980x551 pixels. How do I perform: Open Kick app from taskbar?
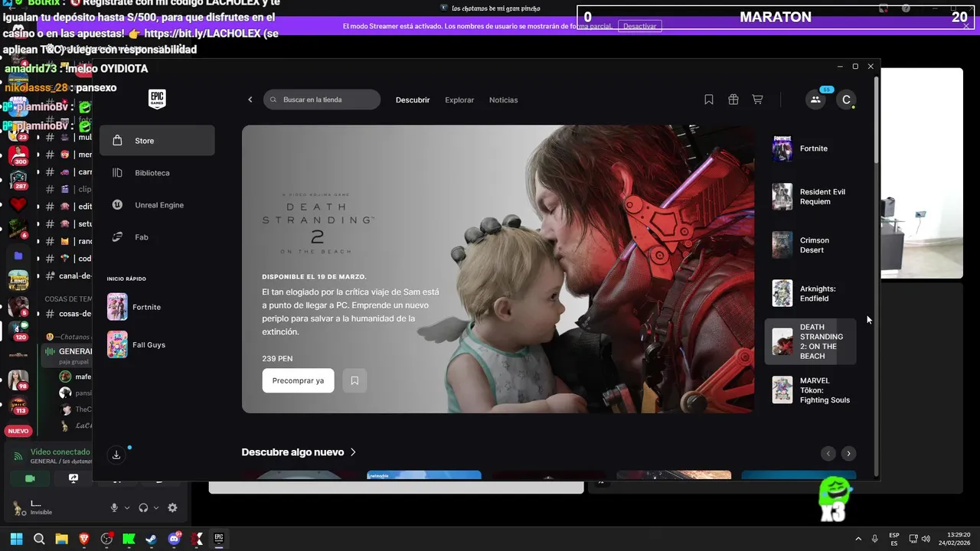tap(129, 539)
